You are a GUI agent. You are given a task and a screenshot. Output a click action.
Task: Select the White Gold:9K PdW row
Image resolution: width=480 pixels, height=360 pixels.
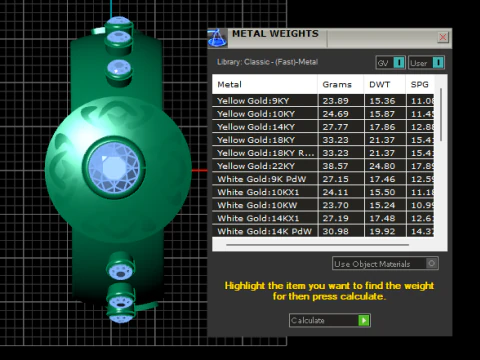[x=323, y=179]
